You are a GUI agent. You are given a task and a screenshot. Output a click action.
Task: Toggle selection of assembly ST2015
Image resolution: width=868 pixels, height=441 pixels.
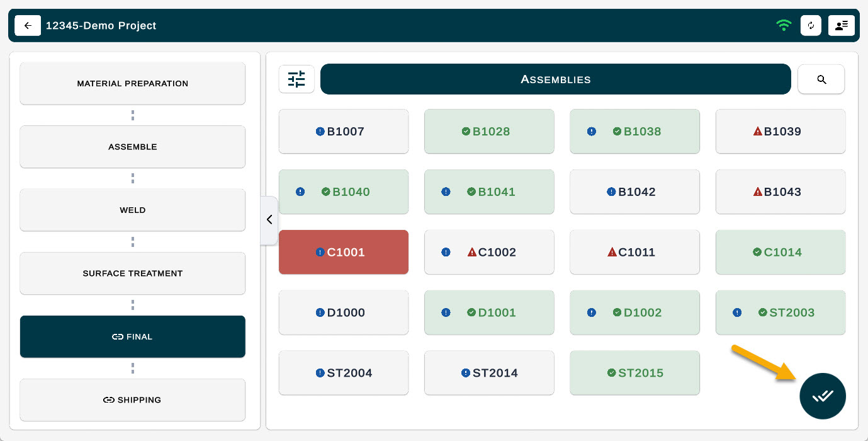tap(634, 373)
